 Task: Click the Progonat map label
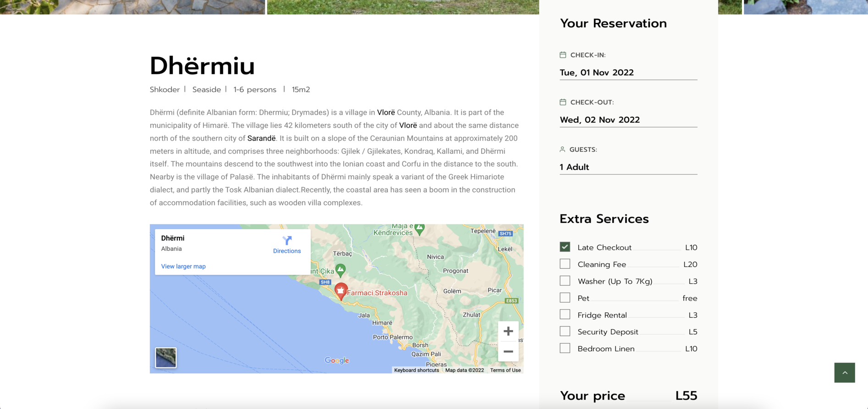click(456, 271)
